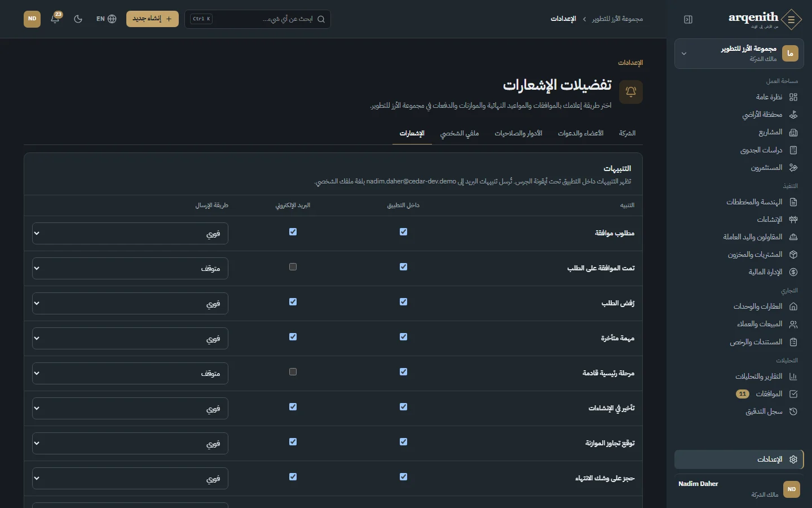Open delivery method dropdown for مرحلة رئيسية قادمة
The height and width of the screenshot is (508, 812).
click(x=130, y=374)
